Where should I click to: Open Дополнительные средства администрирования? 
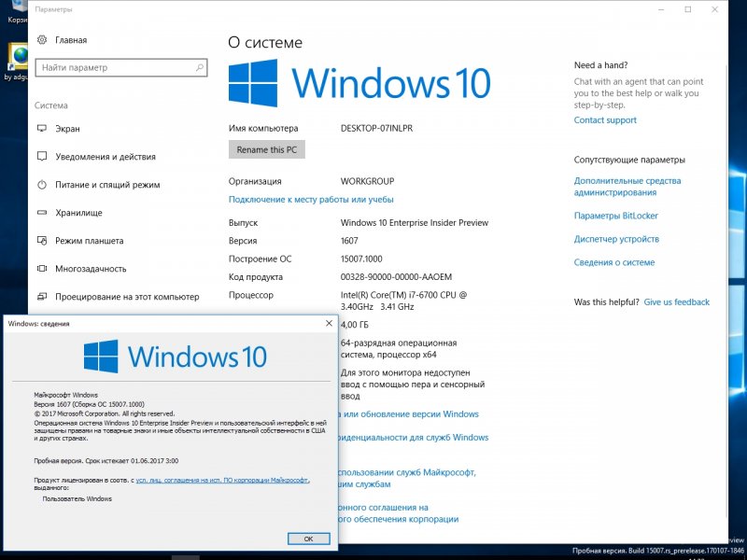point(627,187)
